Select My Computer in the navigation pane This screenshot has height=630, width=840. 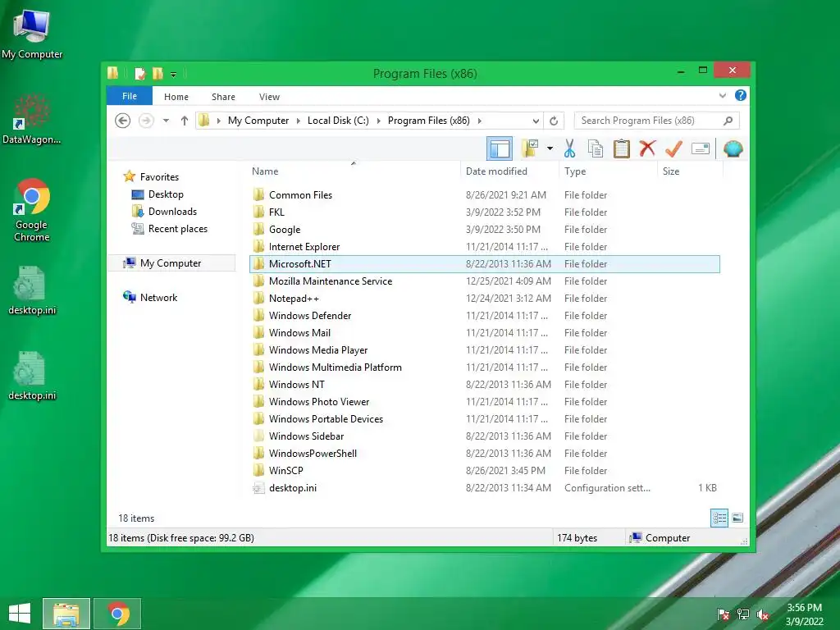171,263
